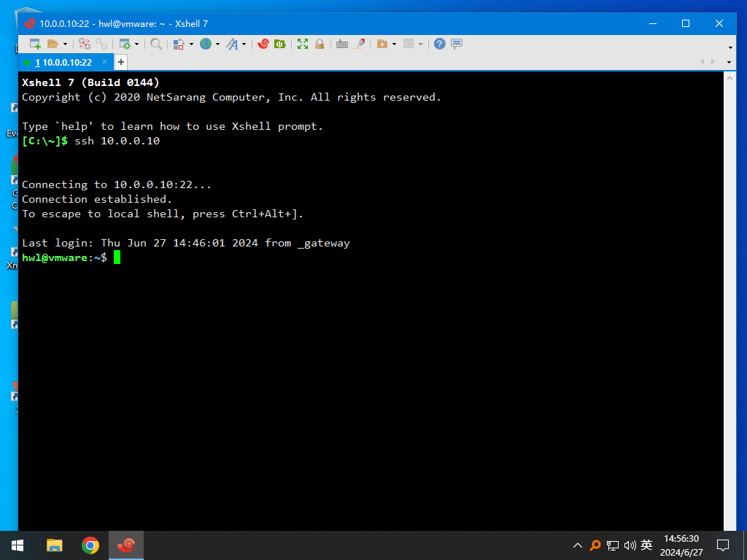Screen dimensions: 747x560
Task: Expand the Font dropdown arrow
Action: [244, 44]
